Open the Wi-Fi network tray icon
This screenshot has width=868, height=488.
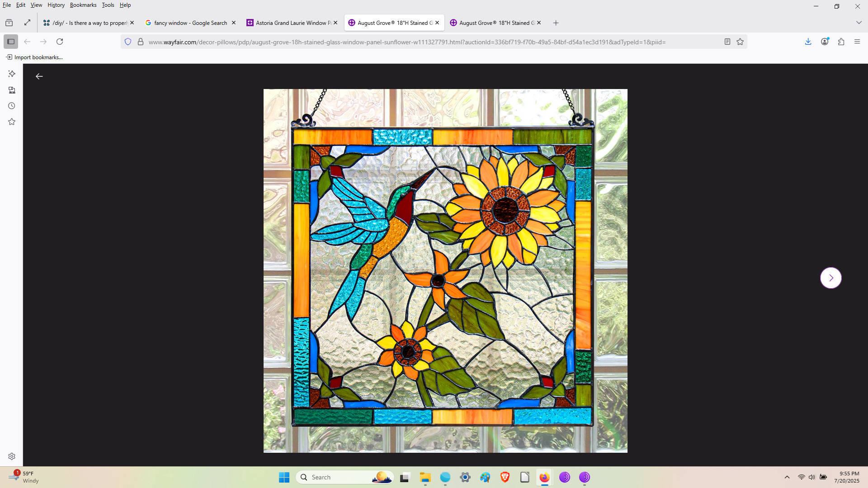[x=801, y=477]
